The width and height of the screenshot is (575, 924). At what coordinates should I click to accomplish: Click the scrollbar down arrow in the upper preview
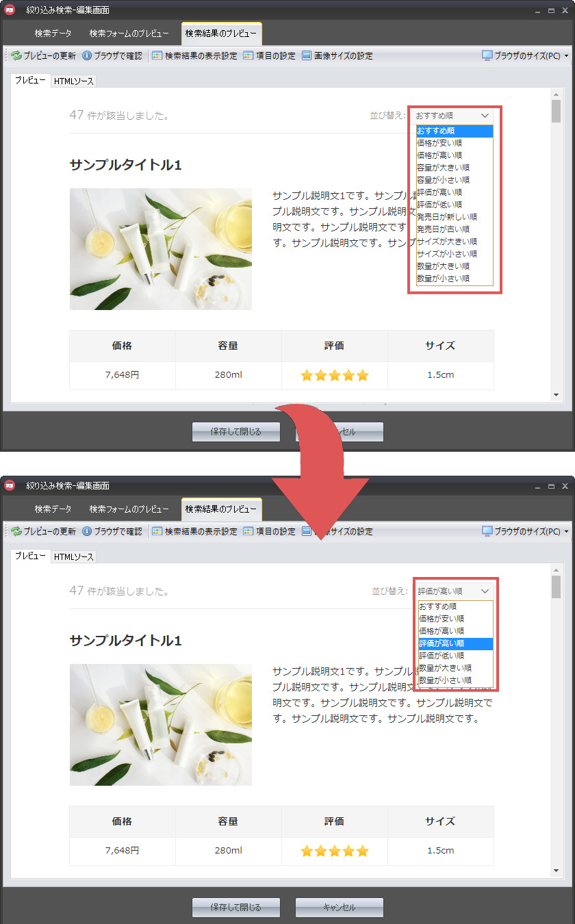(x=556, y=395)
